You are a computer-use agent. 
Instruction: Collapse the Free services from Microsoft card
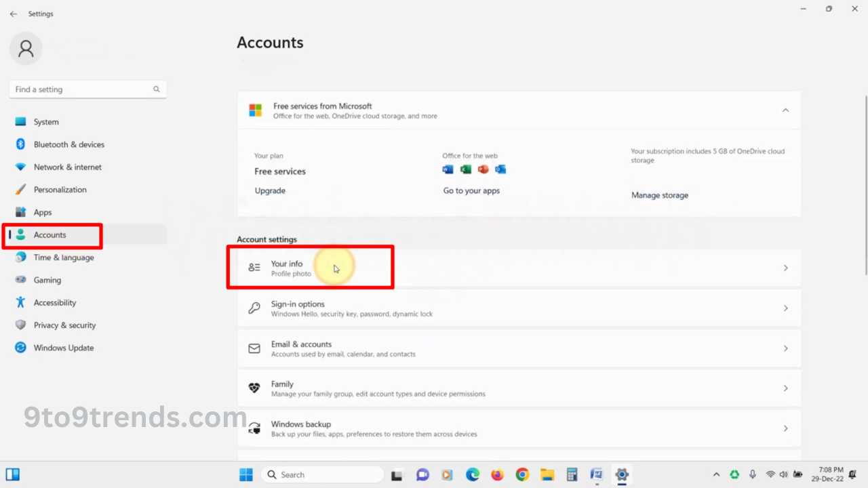click(785, 110)
